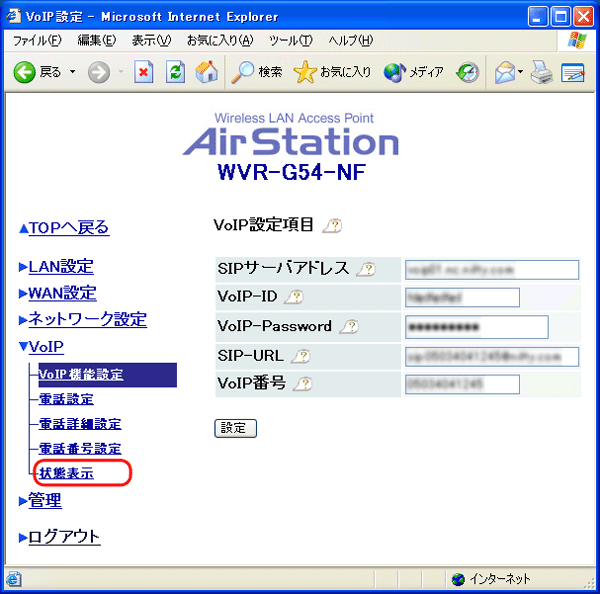The width and height of the screenshot is (600, 594).
Task: Open the 電話番号設定 submenu link
Action: [80, 449]
